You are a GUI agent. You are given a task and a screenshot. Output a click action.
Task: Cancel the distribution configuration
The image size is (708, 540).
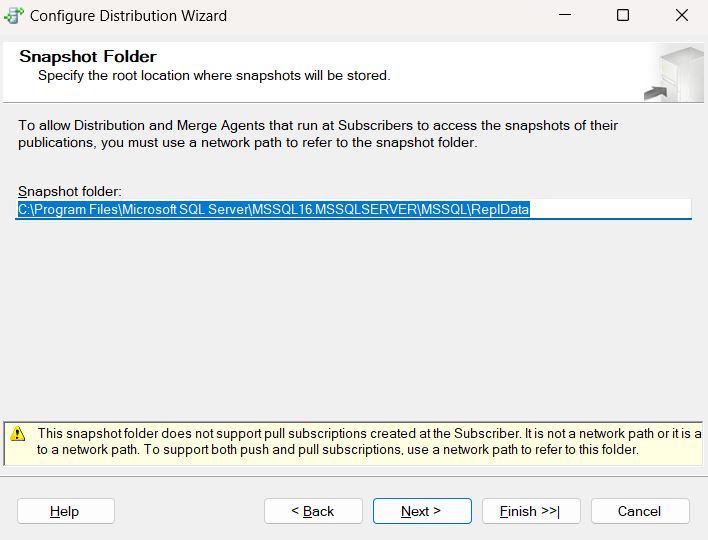(640, 511)
